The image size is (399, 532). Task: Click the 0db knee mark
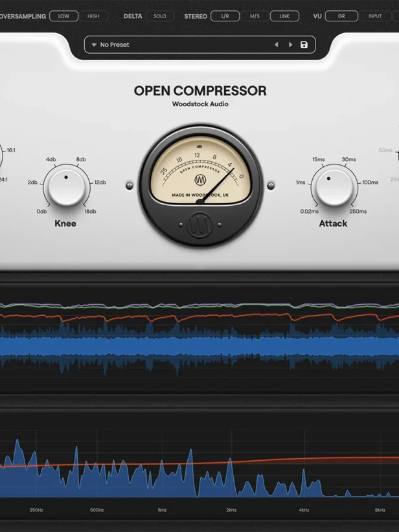point(41,212)
